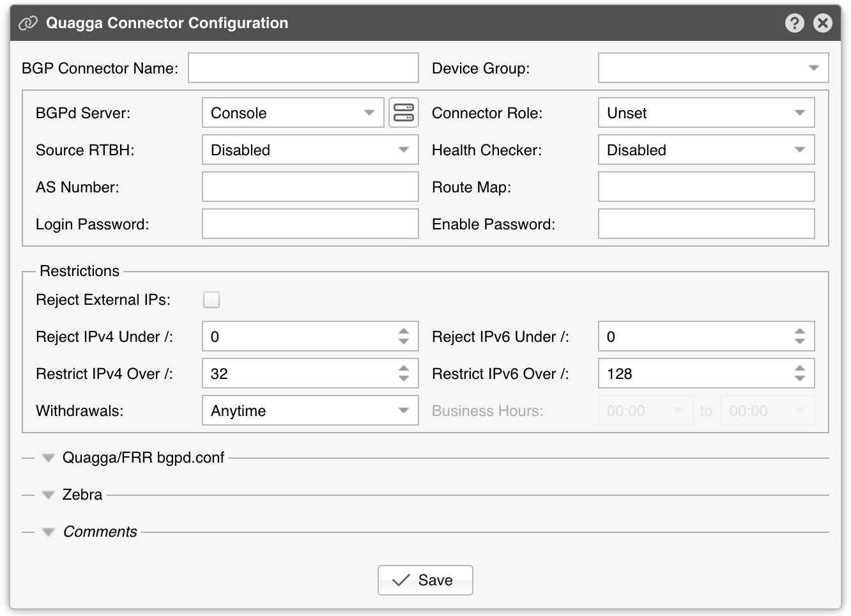Click the chain link icon in title bar
851x616 pixels.
[x=28, y=23]
